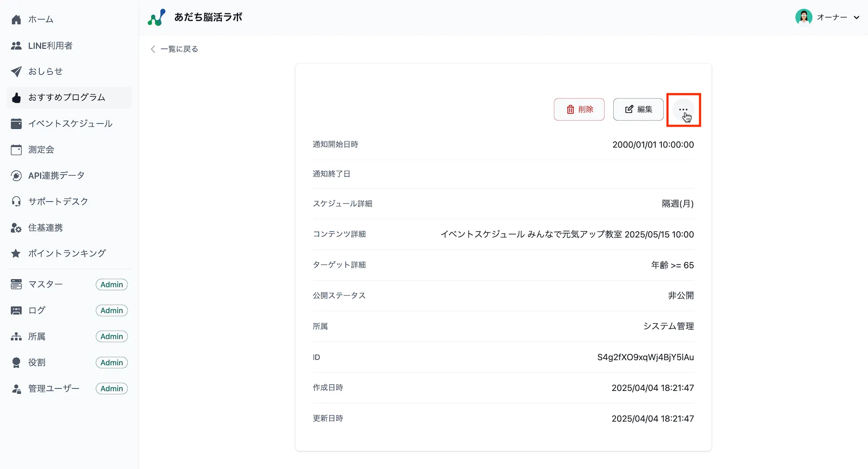The height and width of the screenshot is (469, 868).
Task: Open the API連携データ globe icon
Action: (x=16, y=175)
